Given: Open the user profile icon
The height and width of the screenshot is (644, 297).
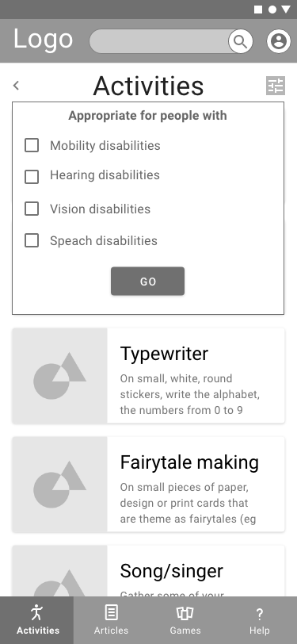Looking at the screenshot, I should [x=279, y=41].
